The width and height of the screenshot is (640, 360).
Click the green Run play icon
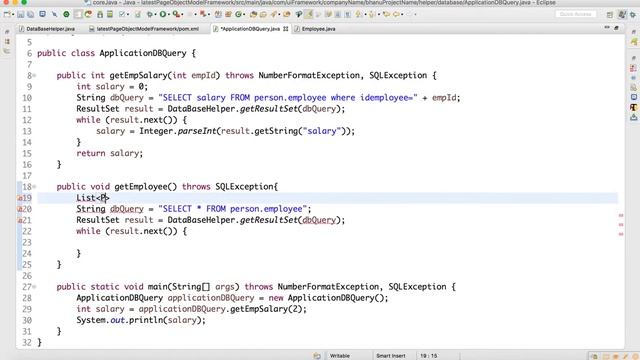click(162, 14)
